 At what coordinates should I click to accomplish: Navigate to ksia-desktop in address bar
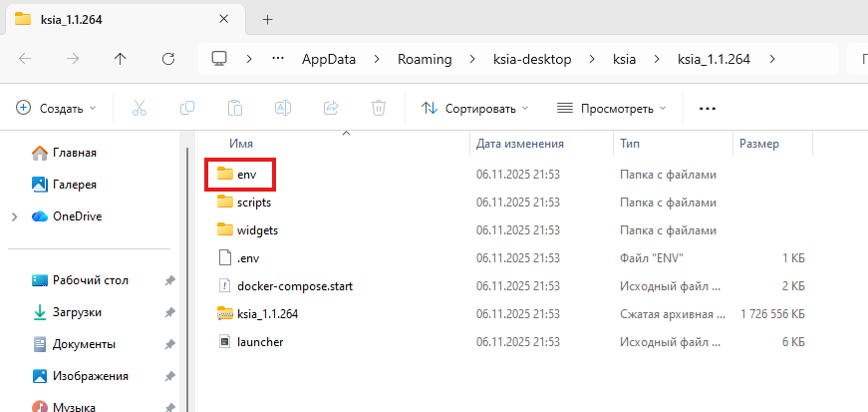pos(532,59)
